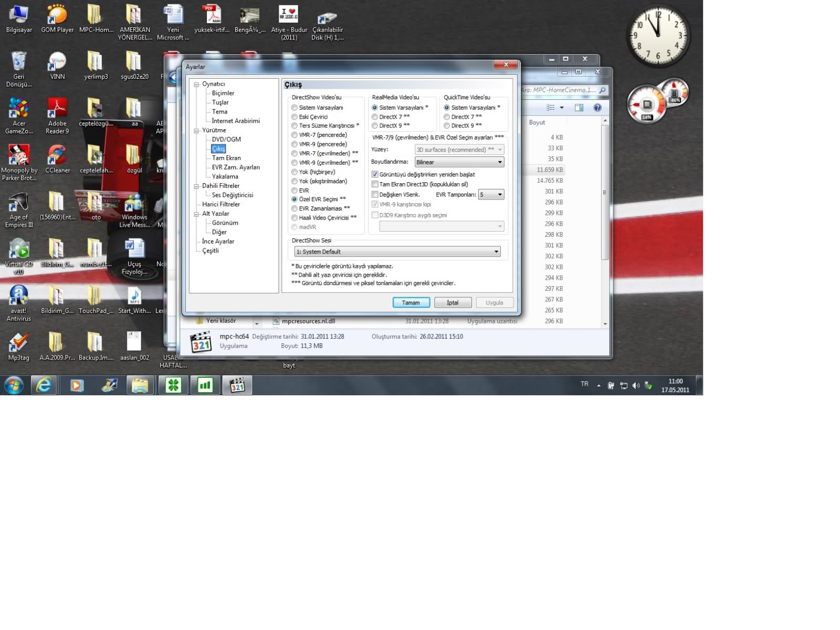Open EVR Zam. Ayarları page

tap(236, 167)
